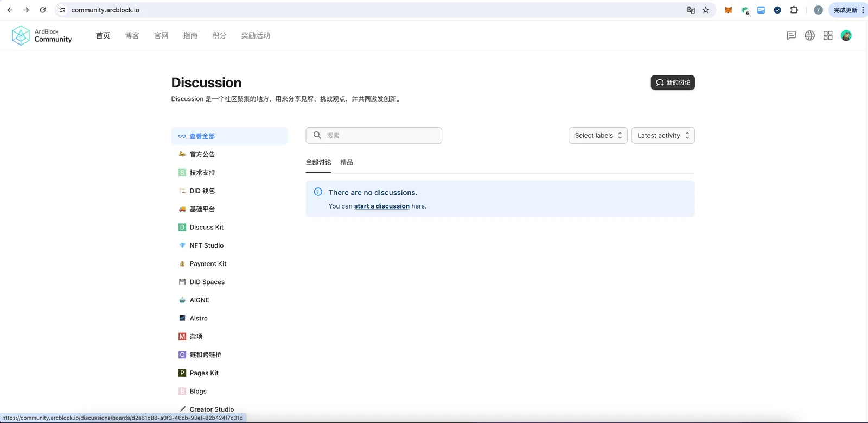Click the 完成更新 browser update button
Viewport: 868px width, 423px height.
848,10
